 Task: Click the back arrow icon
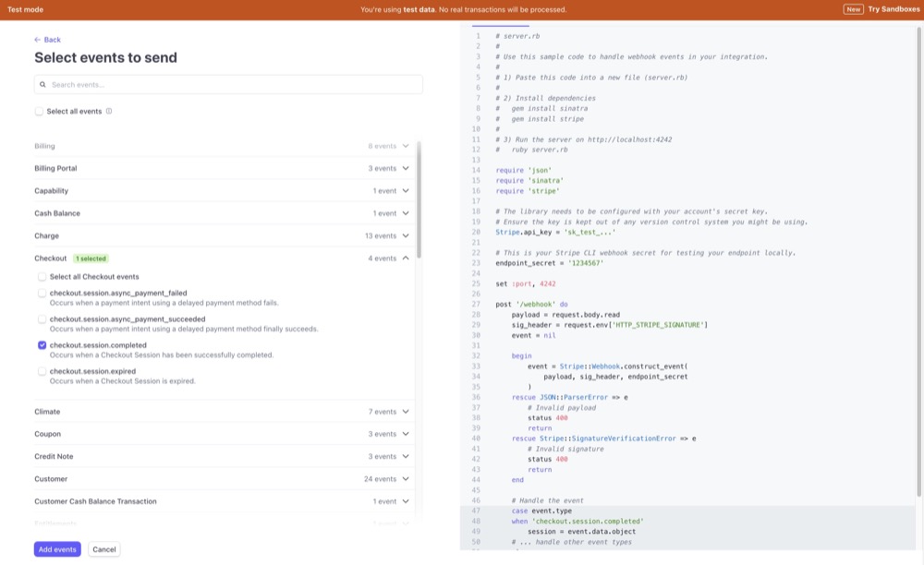pyautogui.click(x=37, y=40)
